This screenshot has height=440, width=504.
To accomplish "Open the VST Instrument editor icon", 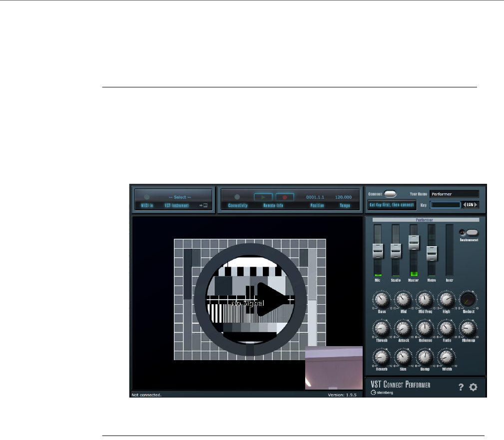I will (204, 205).
